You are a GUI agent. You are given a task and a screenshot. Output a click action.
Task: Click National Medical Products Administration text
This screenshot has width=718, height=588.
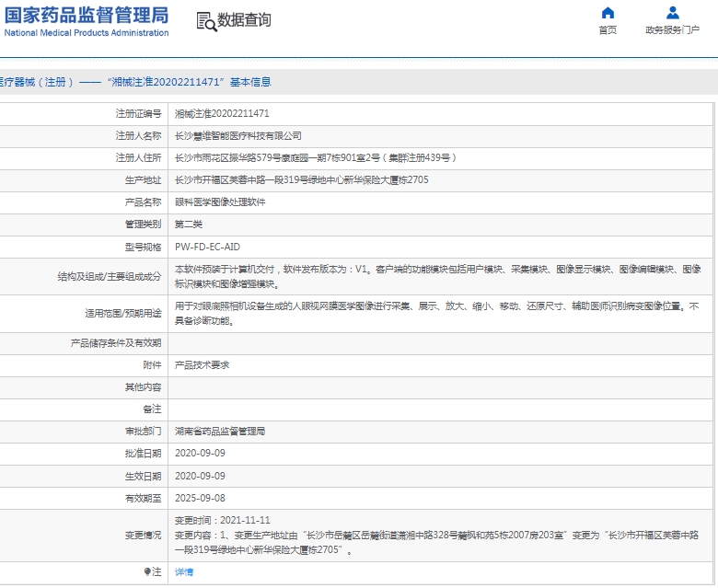click(87, 33)
